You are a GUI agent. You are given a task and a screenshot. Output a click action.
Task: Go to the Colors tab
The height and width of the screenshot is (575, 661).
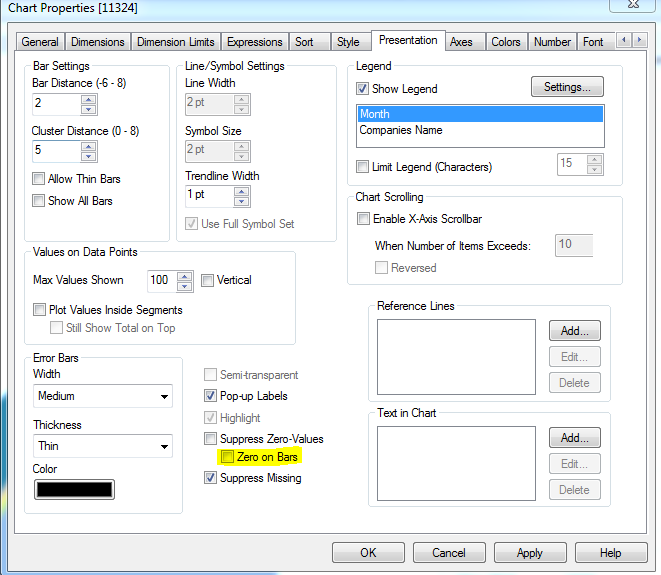[x=506, y=42]
